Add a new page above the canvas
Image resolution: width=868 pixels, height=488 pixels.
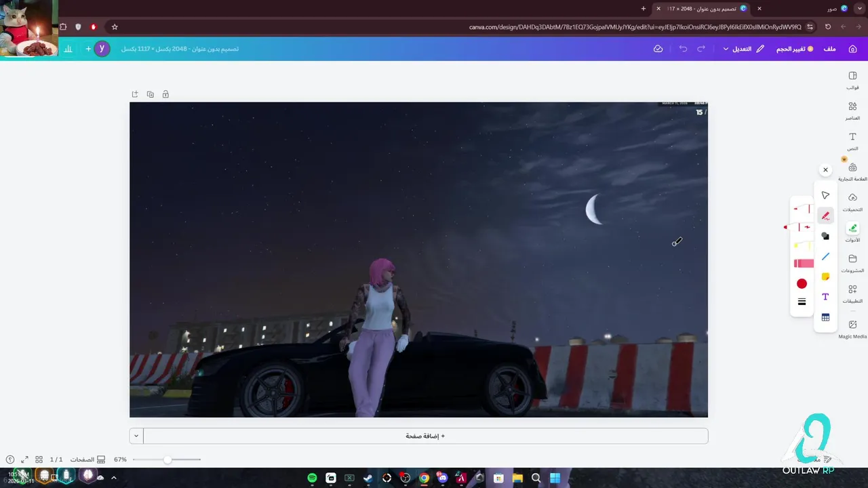point(134,94)
